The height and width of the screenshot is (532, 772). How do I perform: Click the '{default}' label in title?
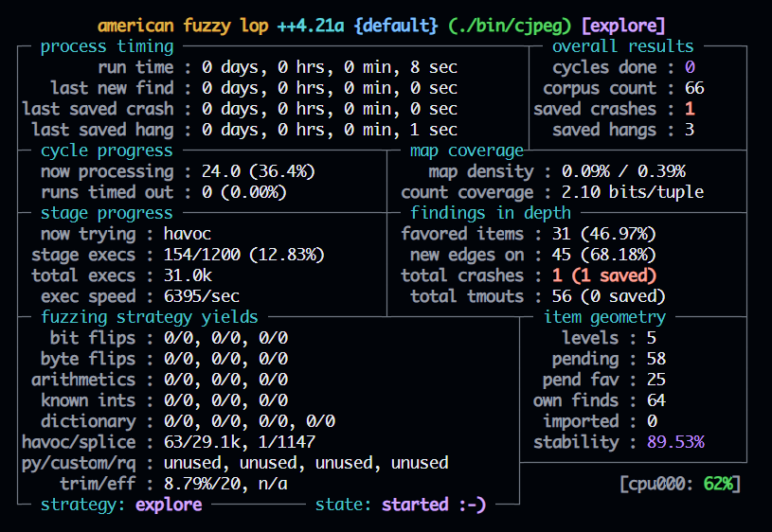396,26
